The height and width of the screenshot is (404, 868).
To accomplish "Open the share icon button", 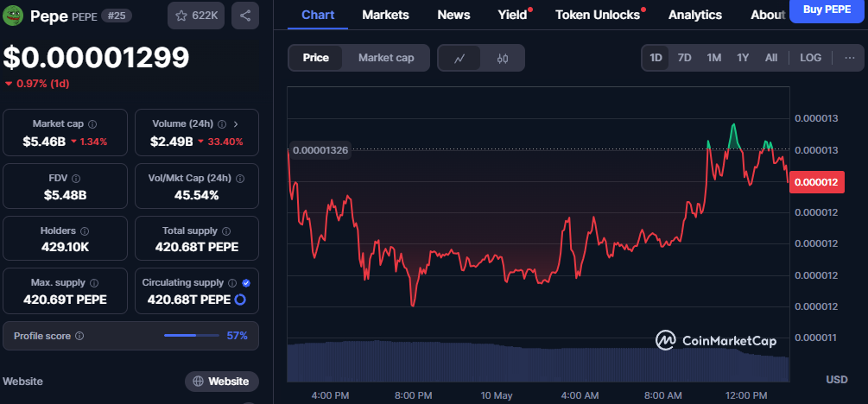I will click(245, 16).
